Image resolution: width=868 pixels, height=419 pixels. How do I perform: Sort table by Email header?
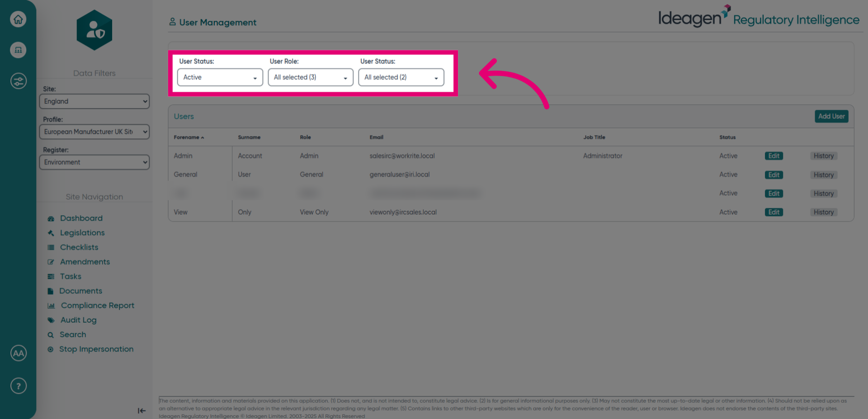[376, 137]
